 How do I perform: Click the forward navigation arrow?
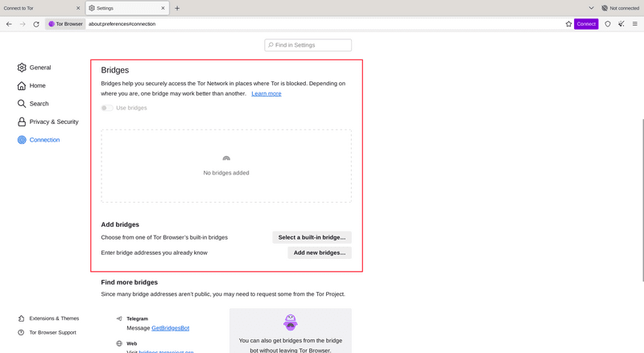23,24
